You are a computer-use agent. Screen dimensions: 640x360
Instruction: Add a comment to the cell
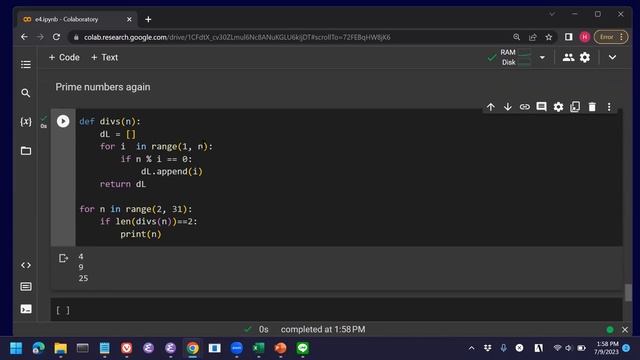pos(541,107)
